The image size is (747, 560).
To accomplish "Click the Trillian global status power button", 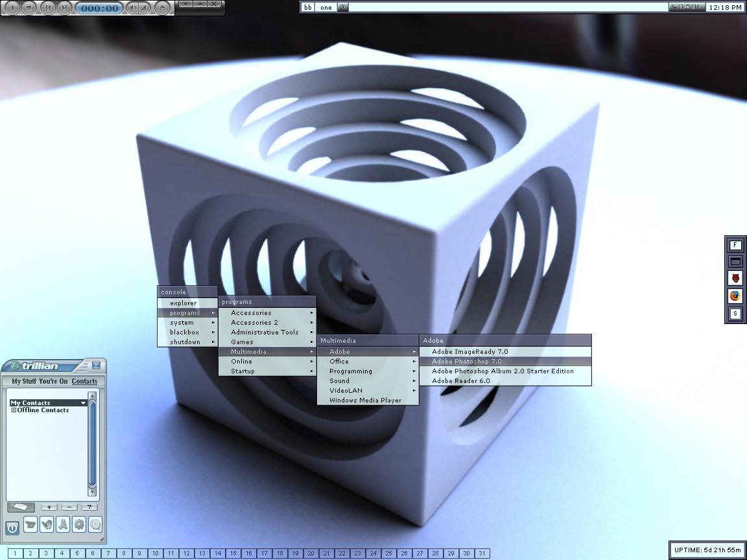I will click(x=12, y=527).
